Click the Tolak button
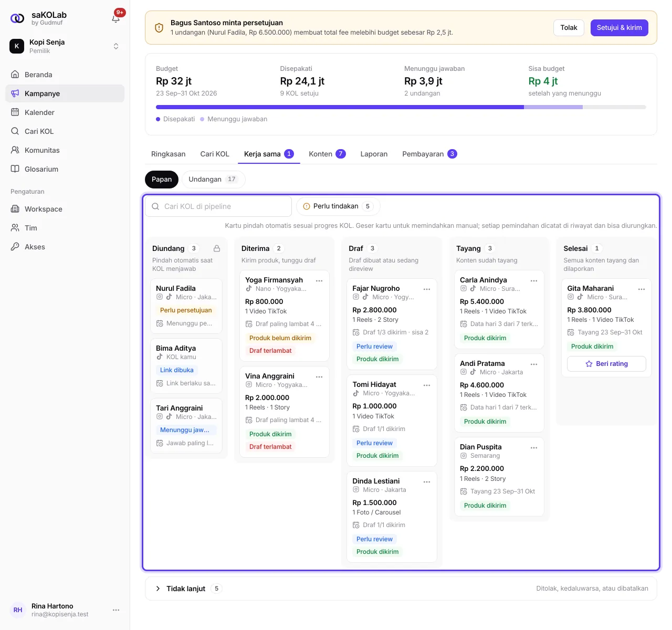672x630 pixels. tap(569, 28)
